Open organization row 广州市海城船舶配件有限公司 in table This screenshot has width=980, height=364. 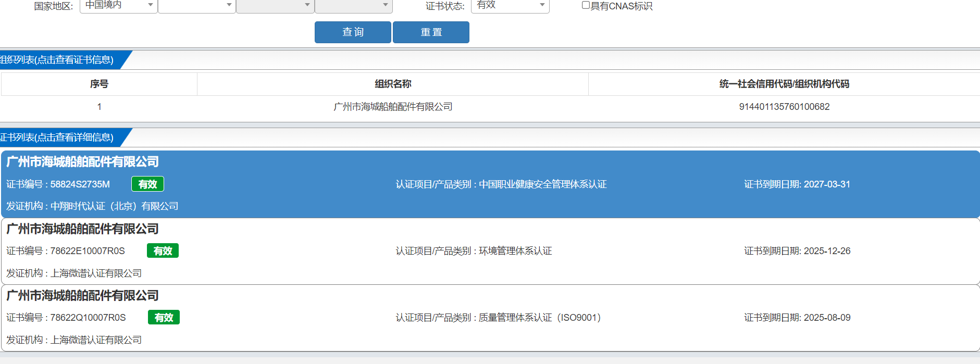point(393,107)
